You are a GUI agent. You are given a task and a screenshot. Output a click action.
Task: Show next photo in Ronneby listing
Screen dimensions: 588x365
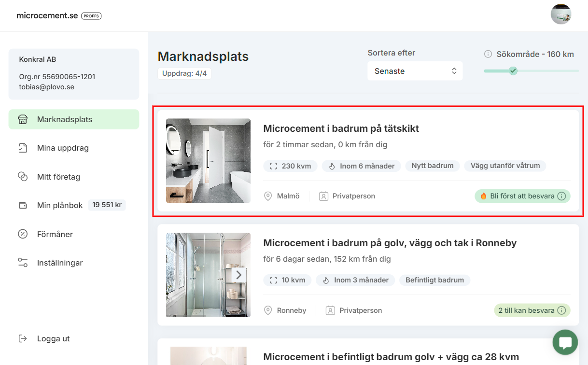coord(238,275)
